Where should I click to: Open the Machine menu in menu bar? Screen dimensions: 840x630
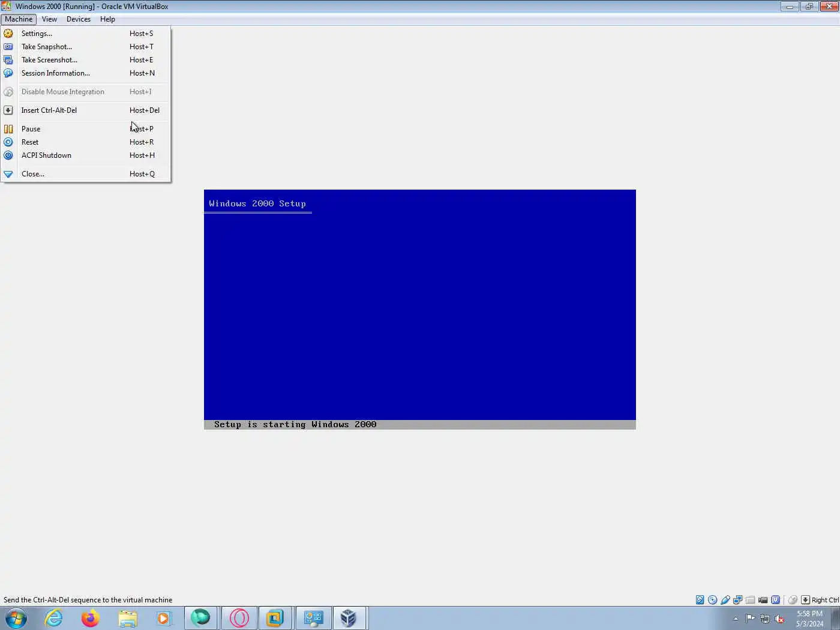[x=19, y=19]
